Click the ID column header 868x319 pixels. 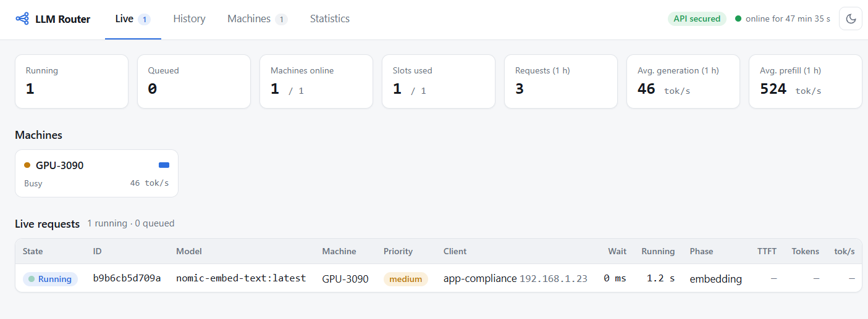click(98, 251)
